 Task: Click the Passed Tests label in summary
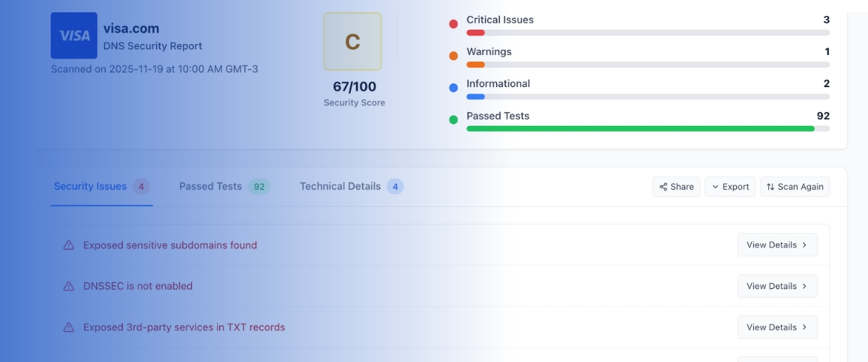[x=498, y=116]
